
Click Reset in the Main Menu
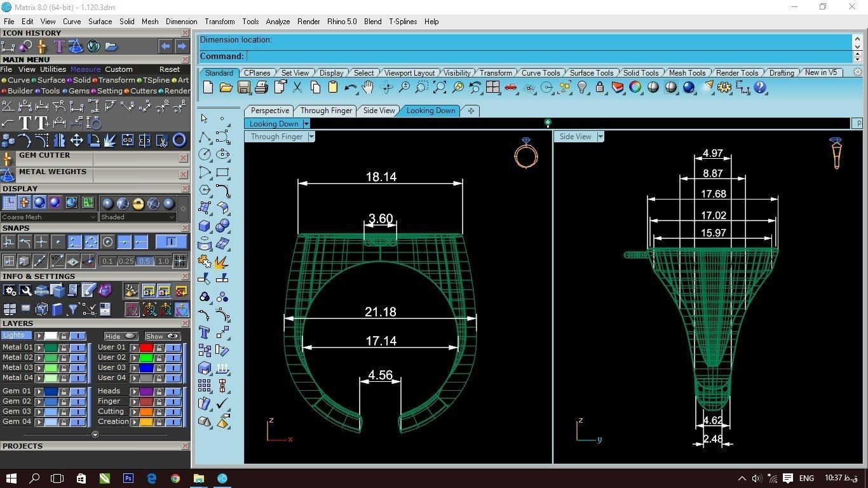click(170, 69)
